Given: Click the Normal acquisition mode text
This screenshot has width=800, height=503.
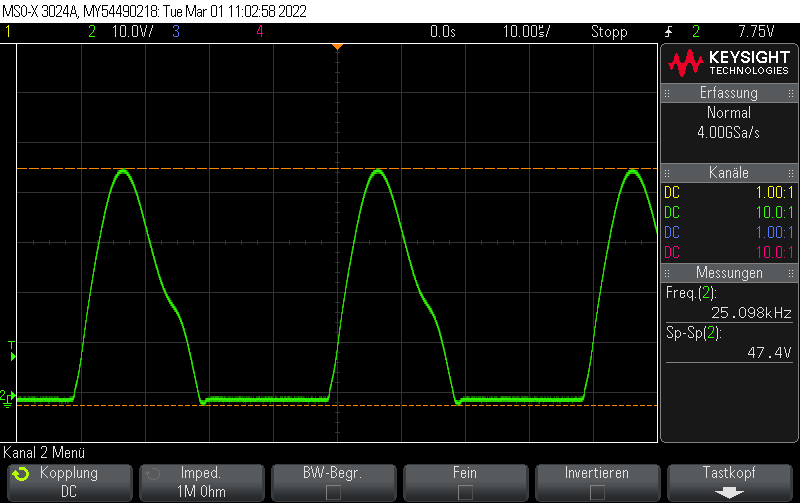Looking at the screenshot, I should 729,112.
